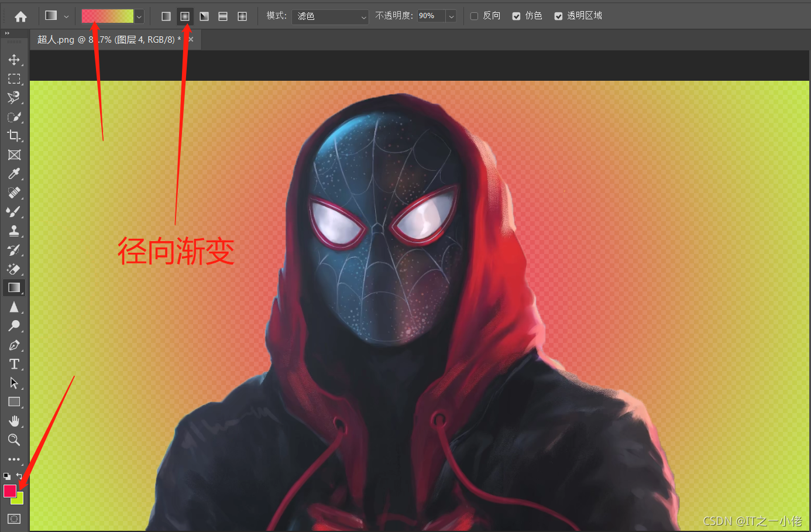Select the Quick Selection tool
The image size is (811, 532).
(14, 116)
